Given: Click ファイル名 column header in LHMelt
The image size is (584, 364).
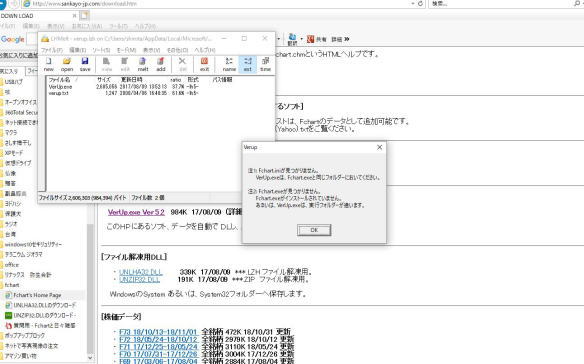Looking at the screenshot, I should tap(59, 79).
